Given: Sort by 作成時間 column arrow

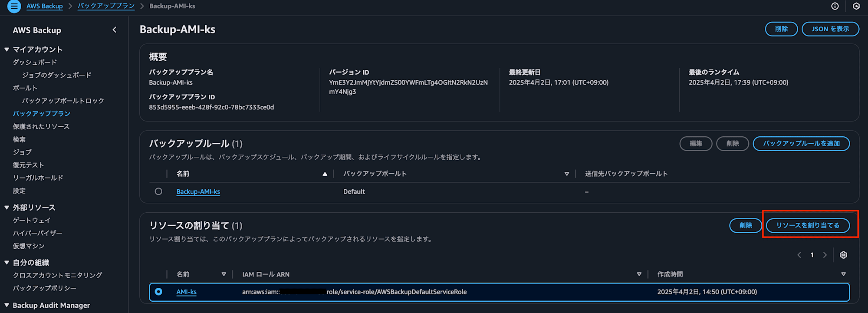Looking at the screenshot, I should click(x=843, y=274).
